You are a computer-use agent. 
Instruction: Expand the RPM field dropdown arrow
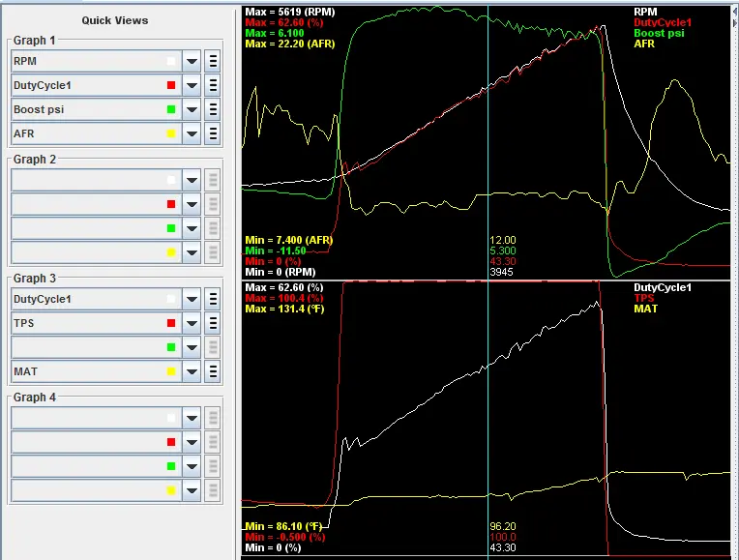pyautogui.click(x=192, y=61)
